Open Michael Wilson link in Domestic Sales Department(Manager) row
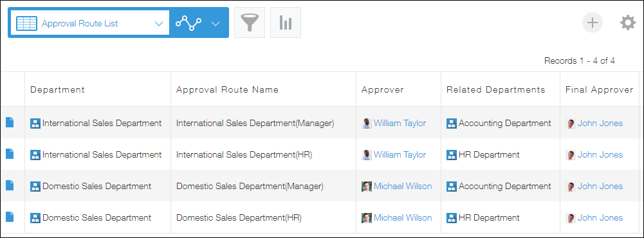Viewport: 644px width, 238px height. (403, 186)
